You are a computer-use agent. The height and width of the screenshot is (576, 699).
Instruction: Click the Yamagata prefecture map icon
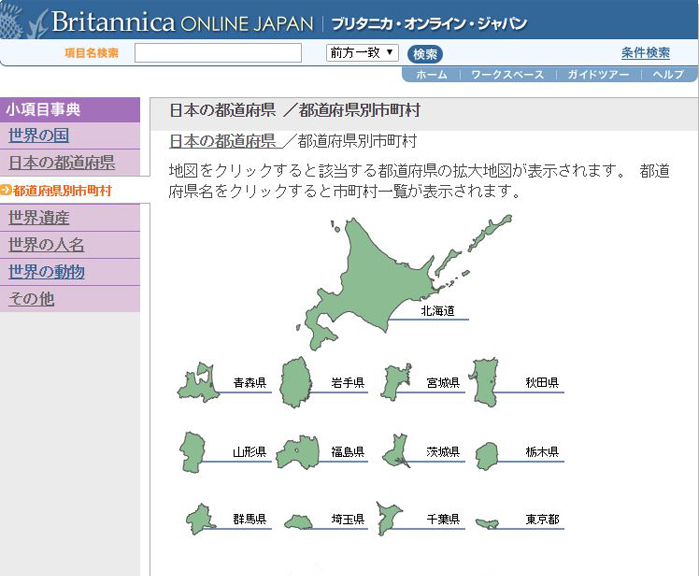click(193, 452)
